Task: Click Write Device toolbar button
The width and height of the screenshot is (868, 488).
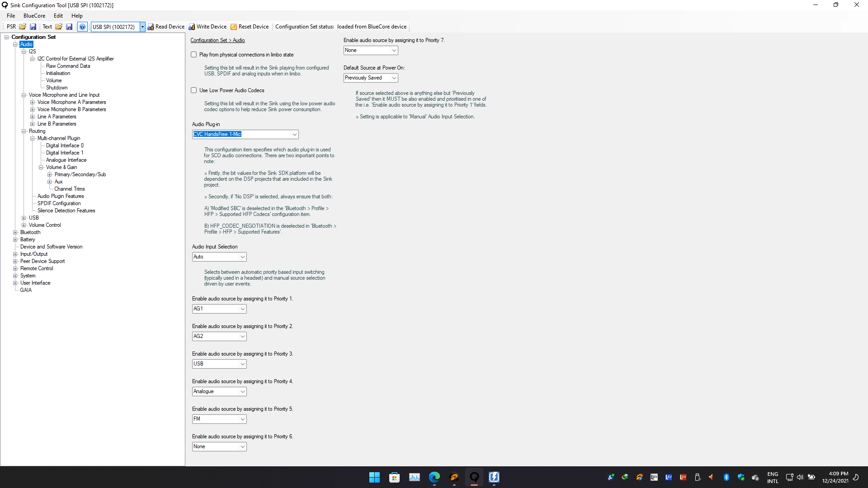Action: pos(208,27)
